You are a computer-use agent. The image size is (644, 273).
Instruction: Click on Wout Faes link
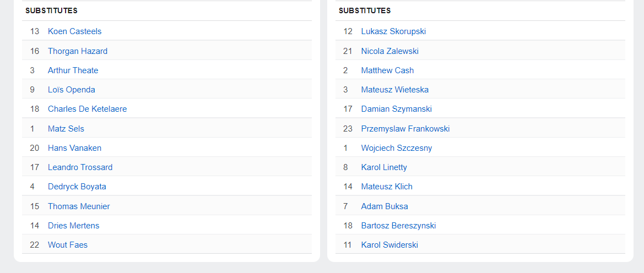(x=68, y=245)
